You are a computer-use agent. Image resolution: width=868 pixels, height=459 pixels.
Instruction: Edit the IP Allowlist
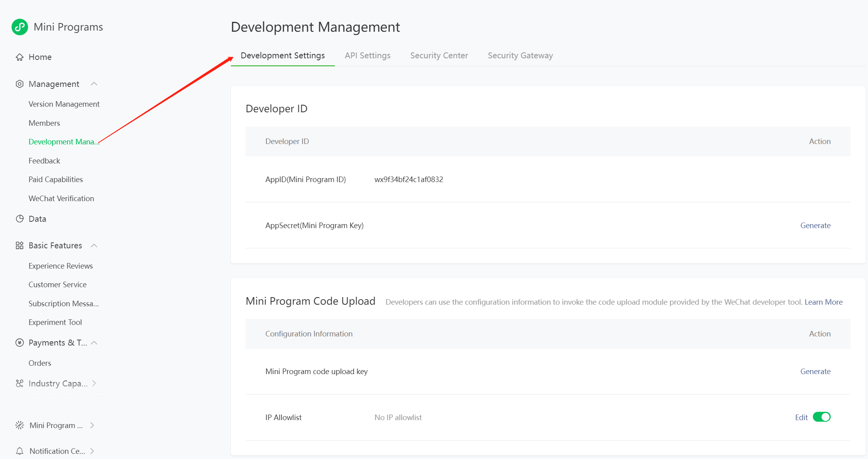[x=801, y=417]
